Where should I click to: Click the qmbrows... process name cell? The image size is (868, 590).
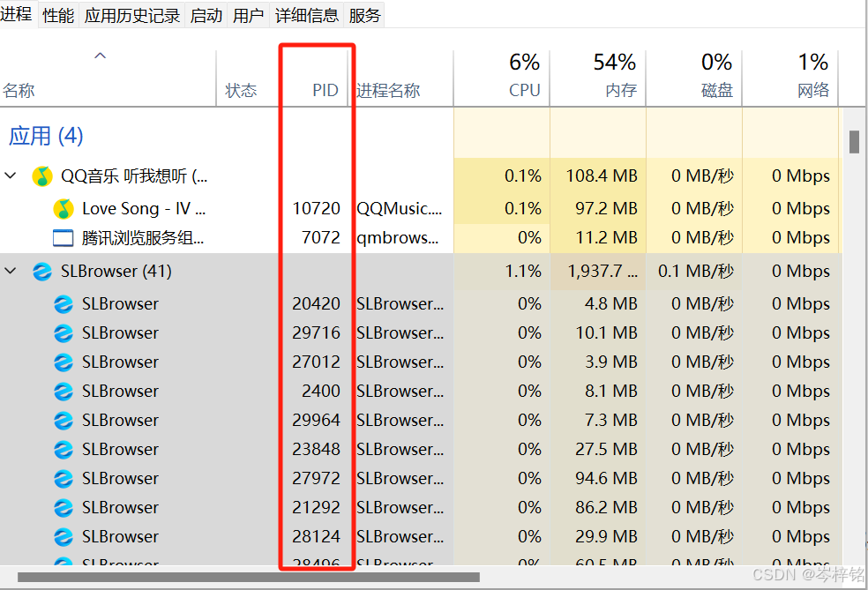[x=398, y=238]
